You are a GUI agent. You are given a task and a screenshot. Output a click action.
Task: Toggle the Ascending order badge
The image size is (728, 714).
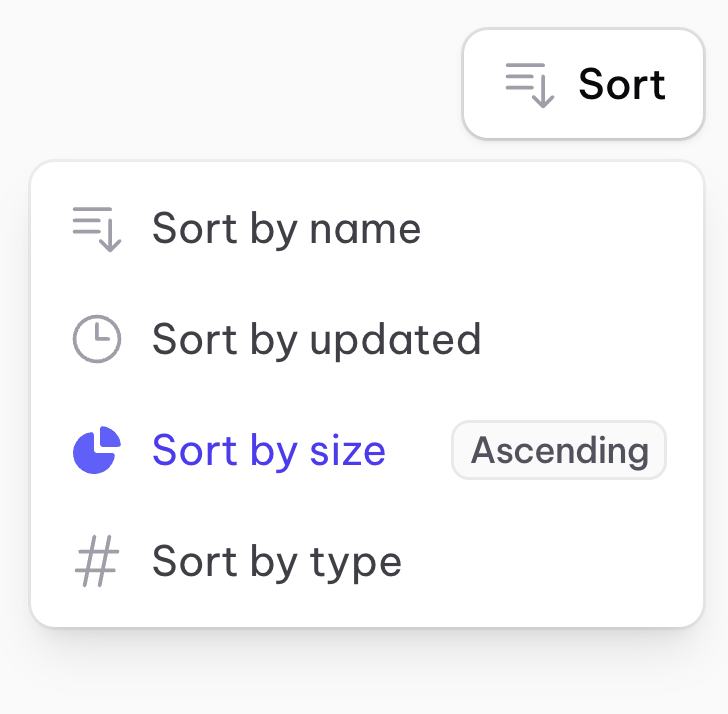pos(559,451)
